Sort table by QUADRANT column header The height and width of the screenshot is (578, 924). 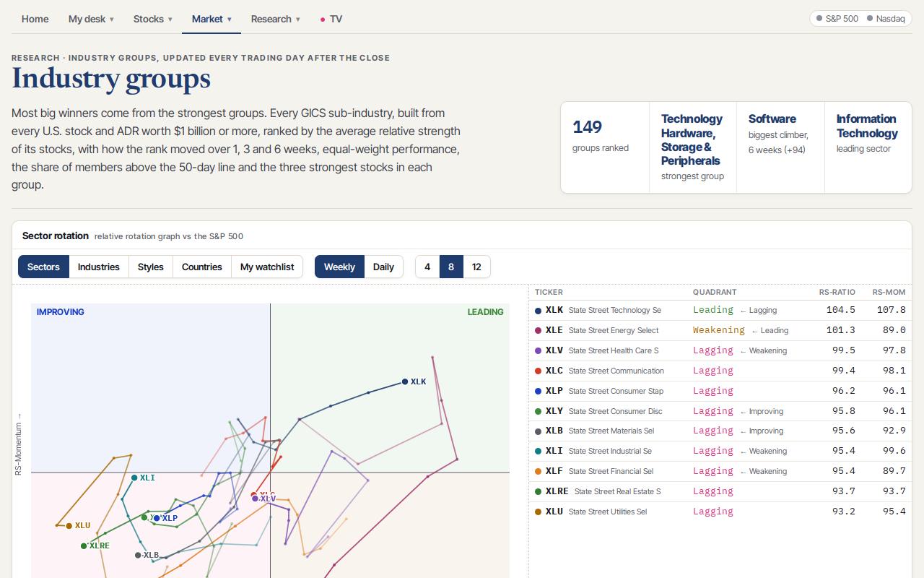point(715,292)
